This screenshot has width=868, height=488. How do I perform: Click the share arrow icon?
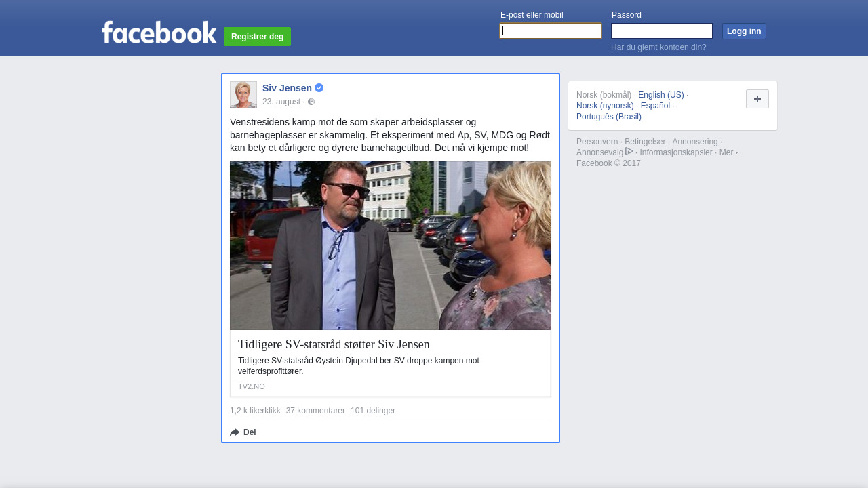pos(235,432)
